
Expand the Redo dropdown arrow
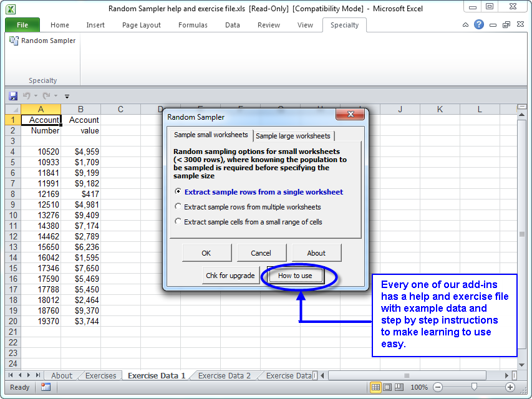[55, 95]
